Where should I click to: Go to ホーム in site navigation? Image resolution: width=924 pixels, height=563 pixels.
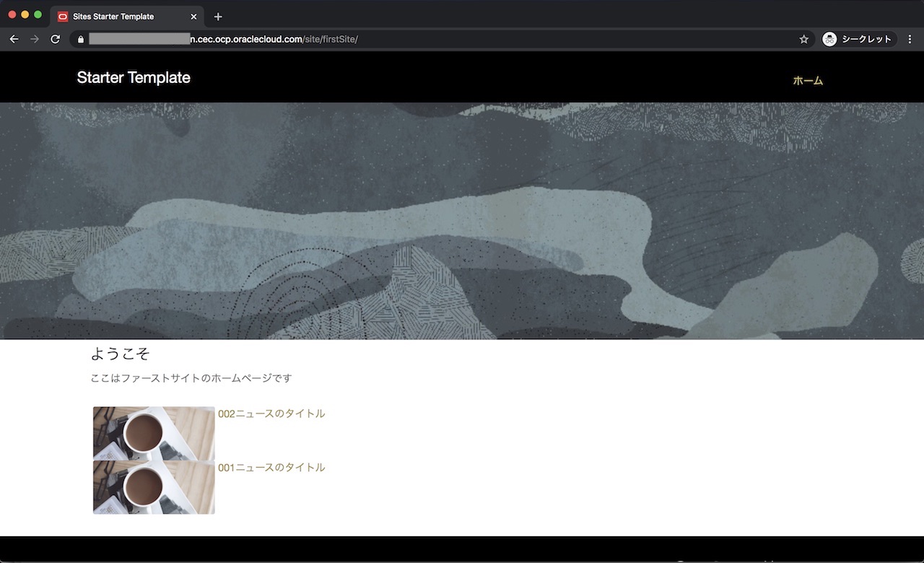[807, 81]
